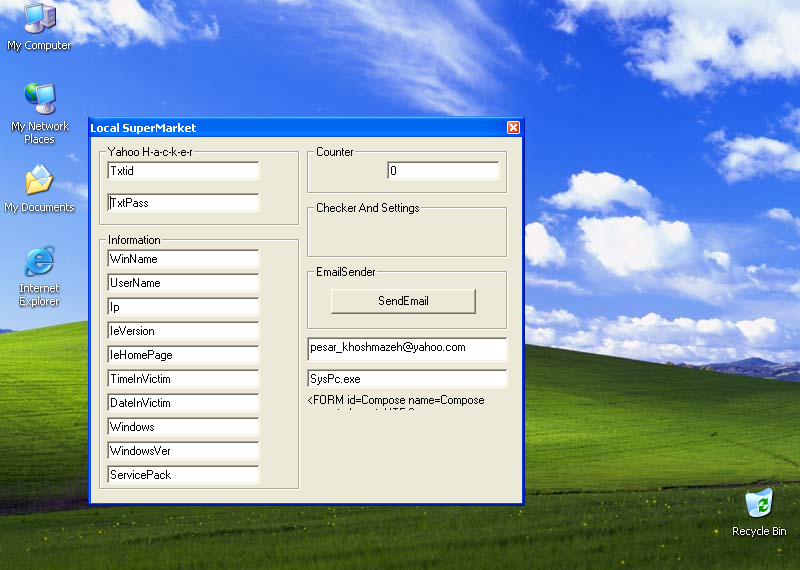Focus the Windows text field
The image size is (800, 570).
pyautogui.click(x=183, y=427)
